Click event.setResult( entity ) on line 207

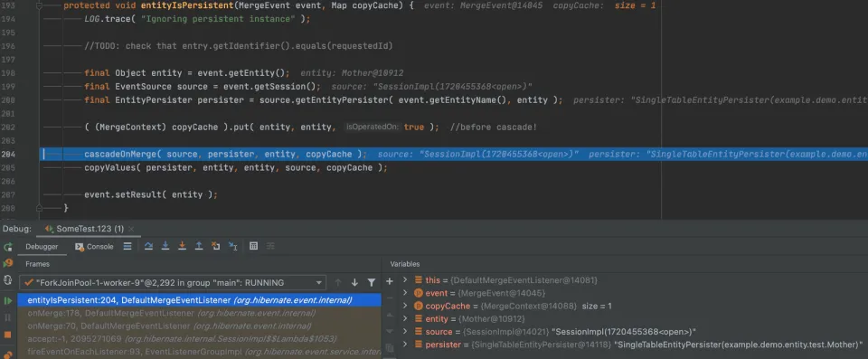tap(151, 194)
